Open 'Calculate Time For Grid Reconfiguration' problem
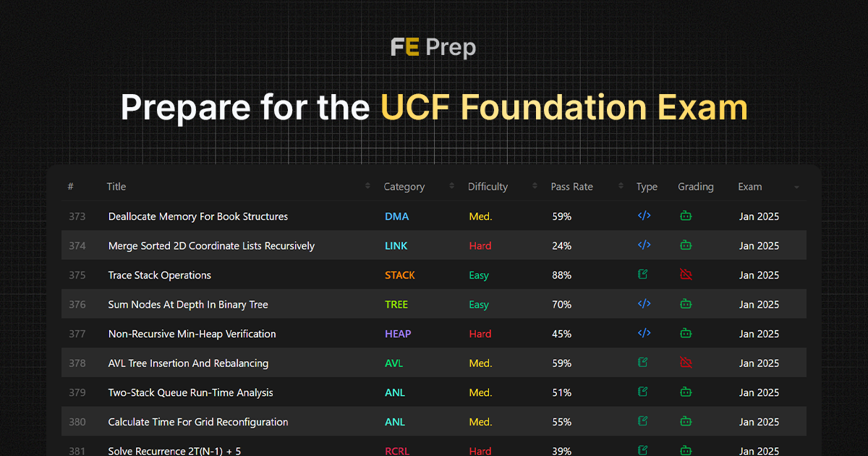The height and width of the screenshot is (456, 868). (198, 422)
